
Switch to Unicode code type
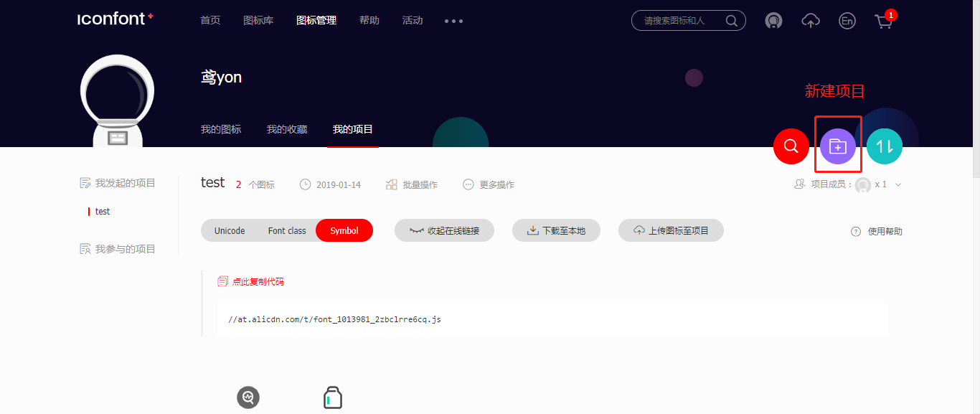(x=230, y=230)
